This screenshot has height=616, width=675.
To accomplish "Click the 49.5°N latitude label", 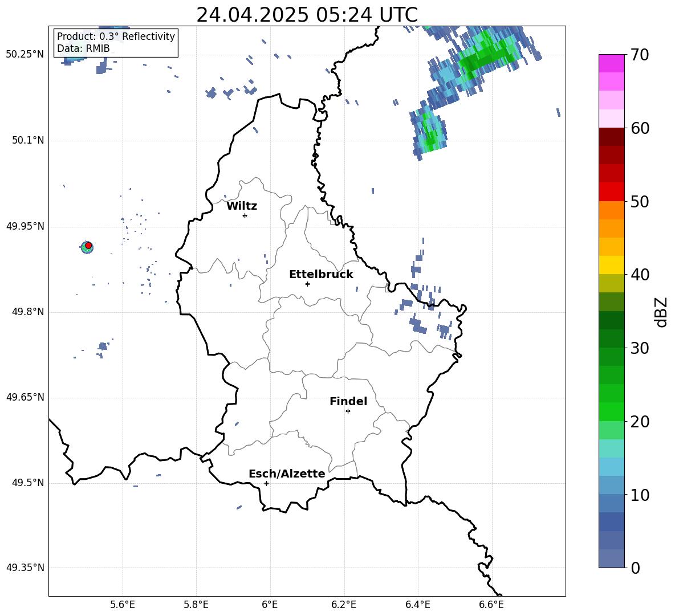I will 28,483.
